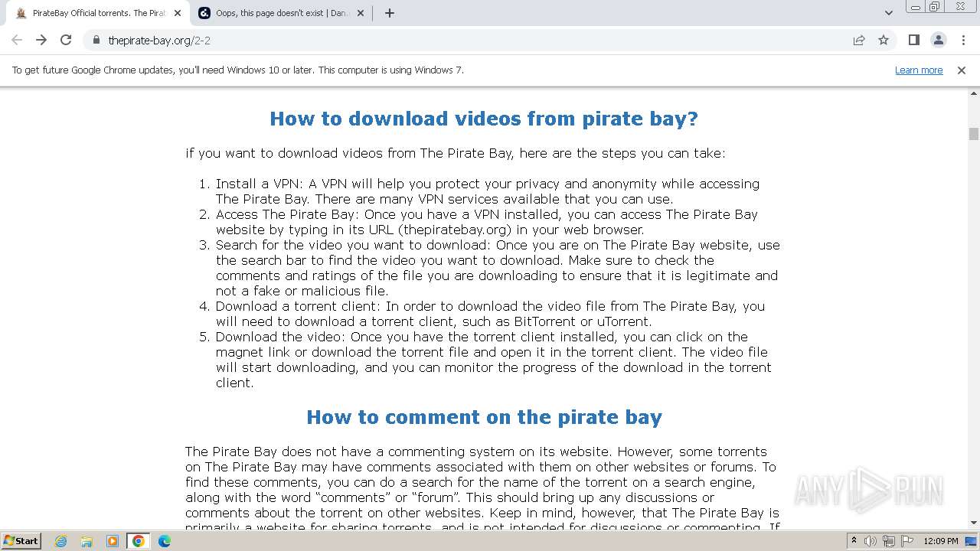Launch Microsoft Edge from taskbar
This screenshot has height=551, width=980.
(x=165, y=541)
